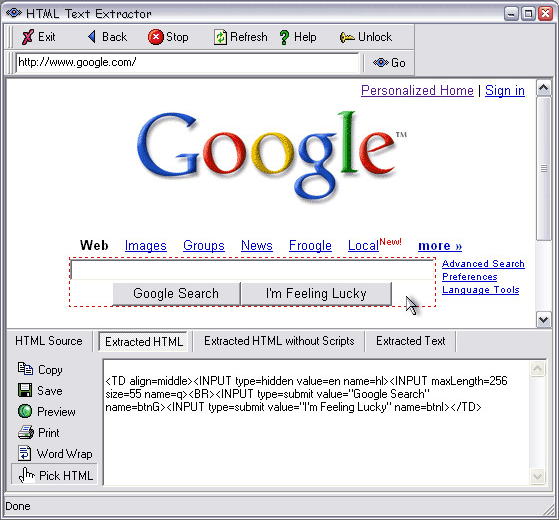The height and width of the screenshot is (520, 559).
Task: Open Help via the question mark icon
Action: click(x=284, y=37)
